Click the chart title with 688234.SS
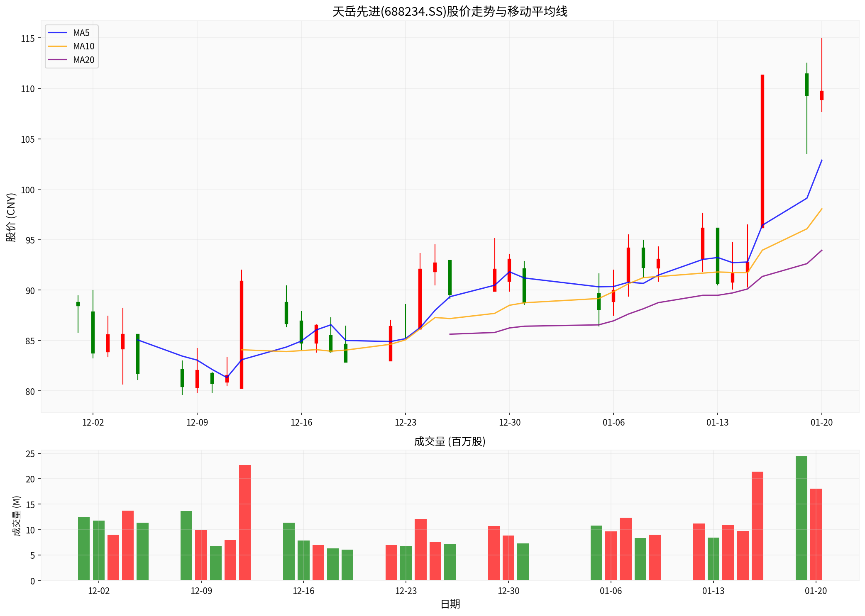Screen dimensions: 865x616 coord(450,11)
